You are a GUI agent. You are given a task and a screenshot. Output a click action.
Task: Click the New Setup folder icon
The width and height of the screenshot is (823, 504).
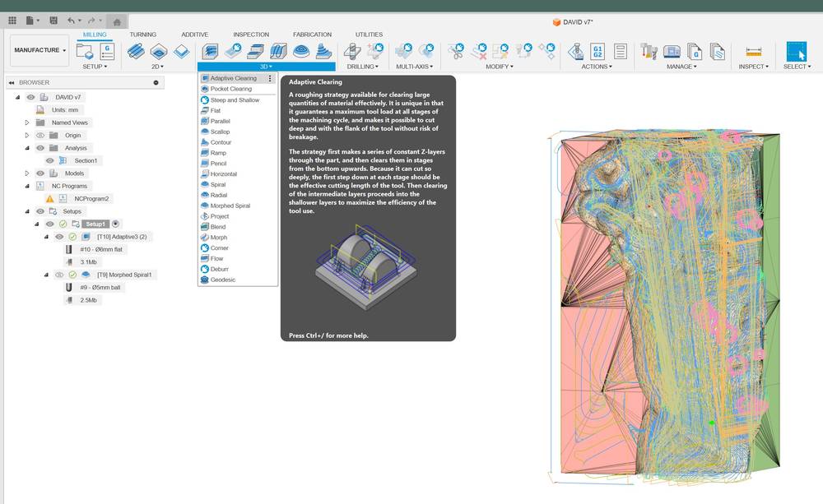[85, 52]
